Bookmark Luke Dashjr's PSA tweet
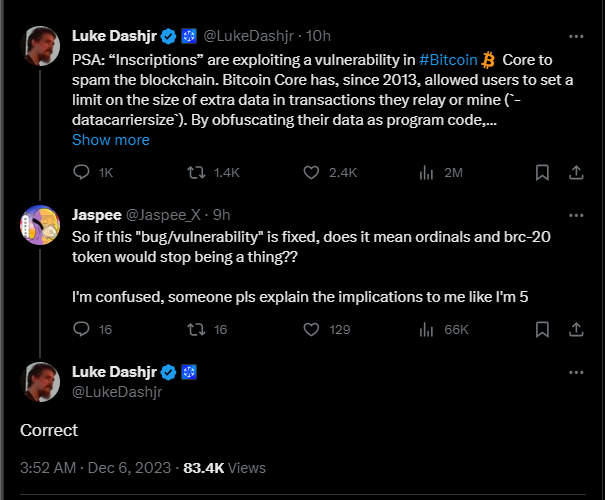The width and height of the screenshot is (605, 500). tap(541, 172)
